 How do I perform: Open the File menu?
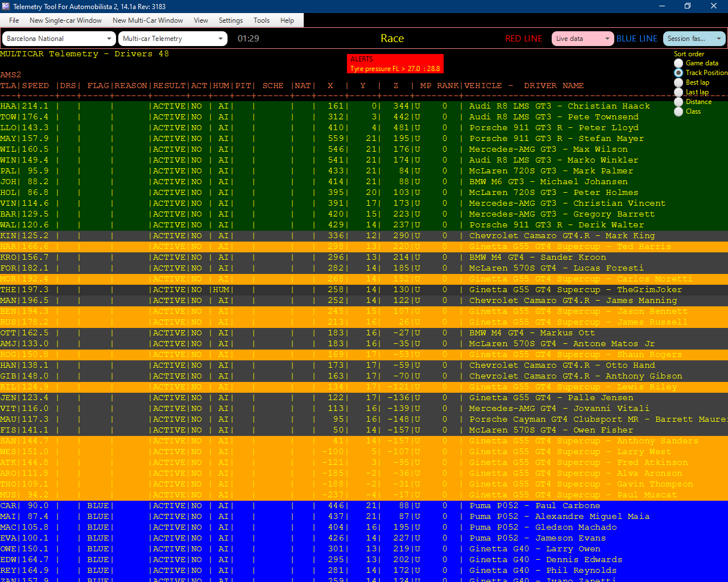[14, 20]
